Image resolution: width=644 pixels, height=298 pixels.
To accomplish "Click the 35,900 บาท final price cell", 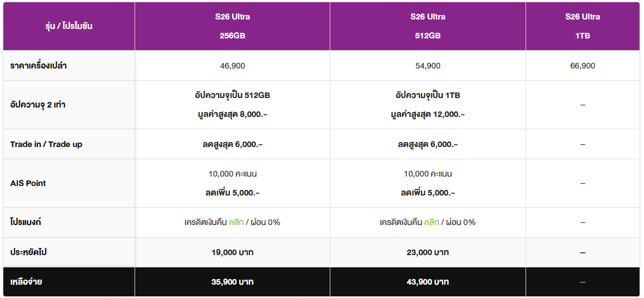I will [232, 282].
